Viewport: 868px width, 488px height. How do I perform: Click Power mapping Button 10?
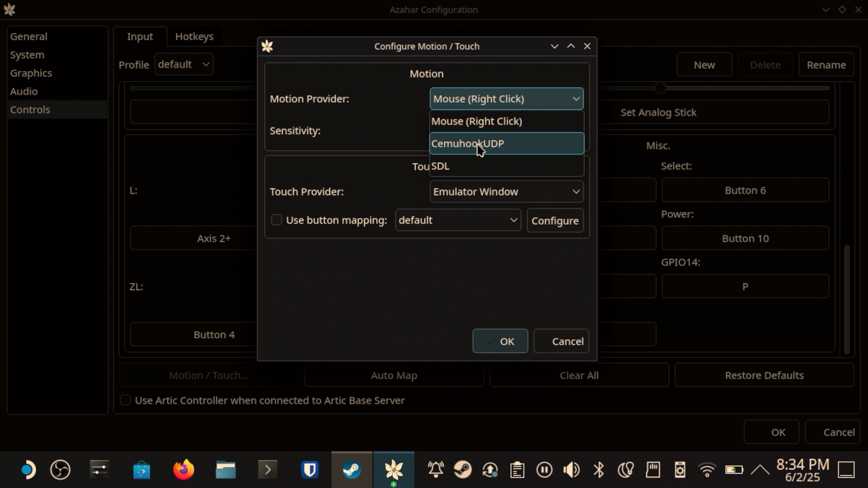click(745, 238)
